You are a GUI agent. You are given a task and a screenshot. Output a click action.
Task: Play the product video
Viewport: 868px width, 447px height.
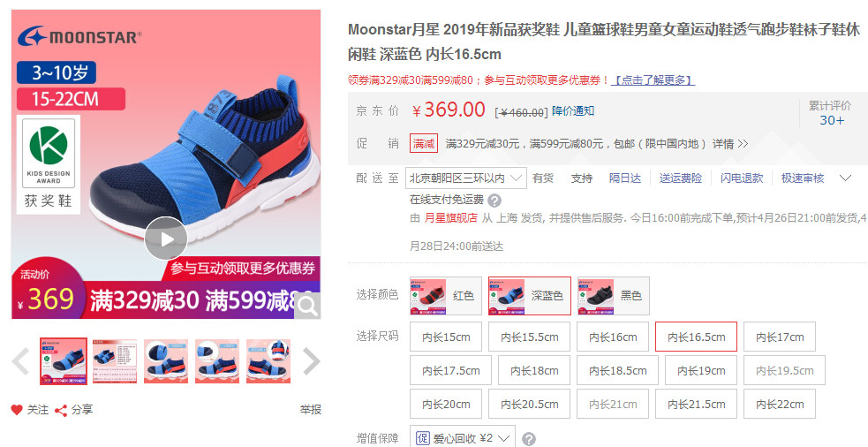click(x=165, y=239)
